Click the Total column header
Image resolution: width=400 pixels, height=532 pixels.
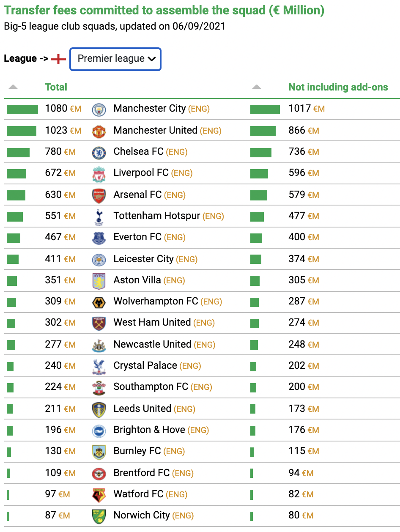(56, 87)
